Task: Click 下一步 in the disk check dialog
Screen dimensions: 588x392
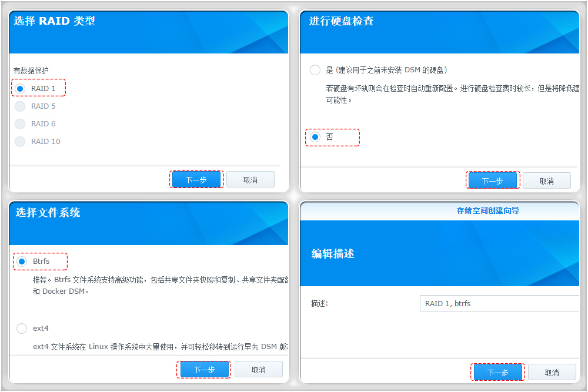Action: tap(493, 180)
